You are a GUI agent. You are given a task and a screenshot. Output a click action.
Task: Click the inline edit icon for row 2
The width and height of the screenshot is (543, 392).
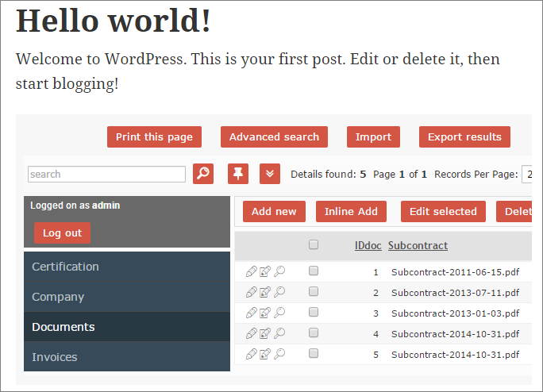point(265,292)
